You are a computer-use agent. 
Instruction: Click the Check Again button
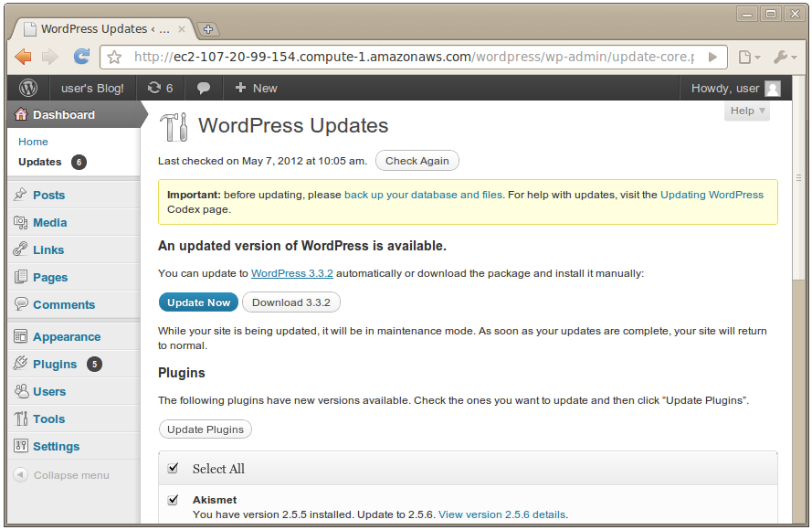click(x=417, y=161)
